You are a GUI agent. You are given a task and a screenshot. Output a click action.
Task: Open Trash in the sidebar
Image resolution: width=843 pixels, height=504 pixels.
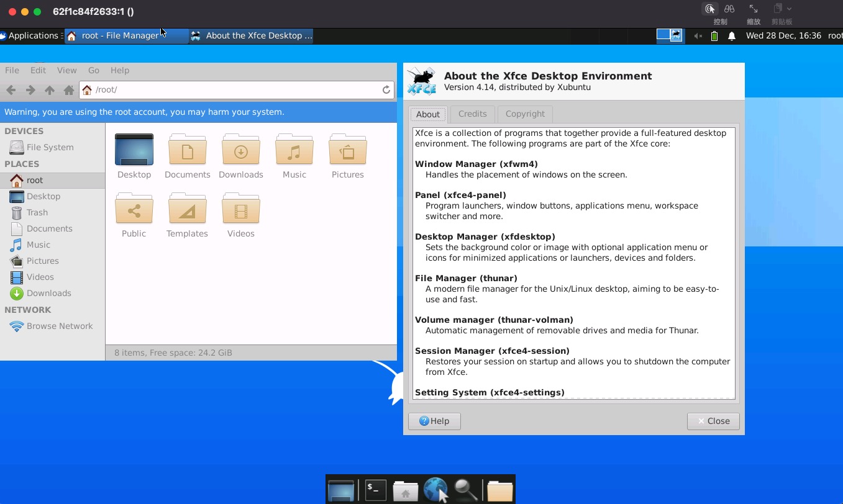point(52,212)
